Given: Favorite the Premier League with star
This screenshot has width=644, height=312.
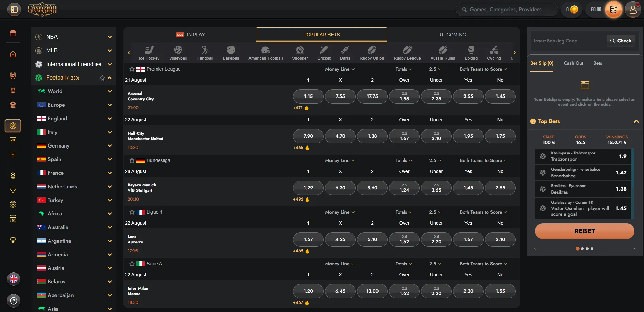Looking at the screenshot, I should pos(132,69).
